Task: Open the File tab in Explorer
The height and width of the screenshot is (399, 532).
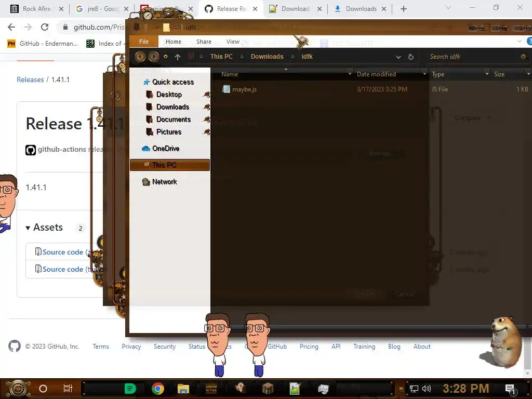Action: 144,42
